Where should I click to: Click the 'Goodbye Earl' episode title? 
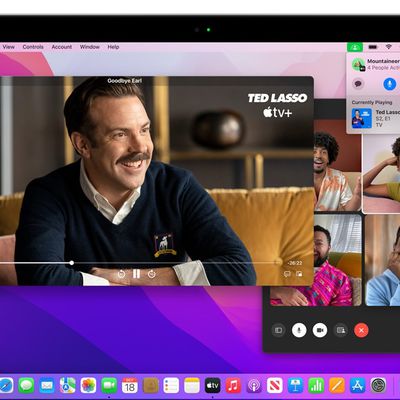tap(125, 81)
